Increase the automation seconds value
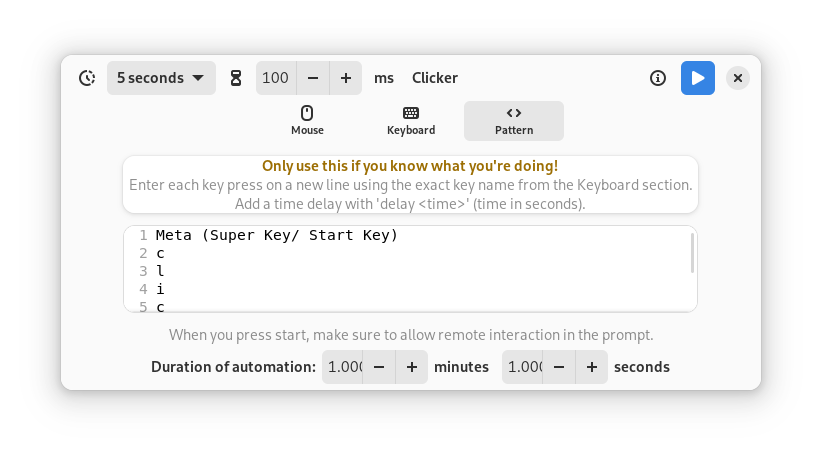 click(592, 367)
